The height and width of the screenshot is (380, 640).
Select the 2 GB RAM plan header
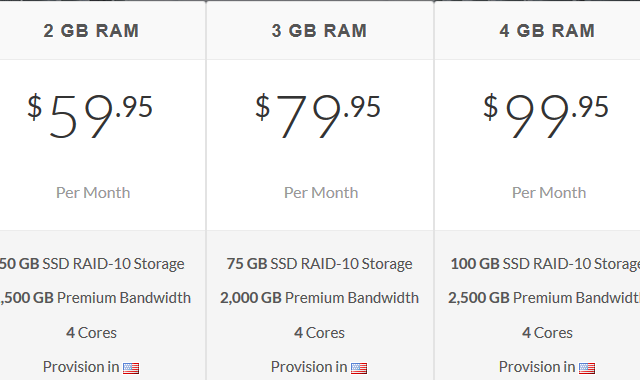[91, 31]
